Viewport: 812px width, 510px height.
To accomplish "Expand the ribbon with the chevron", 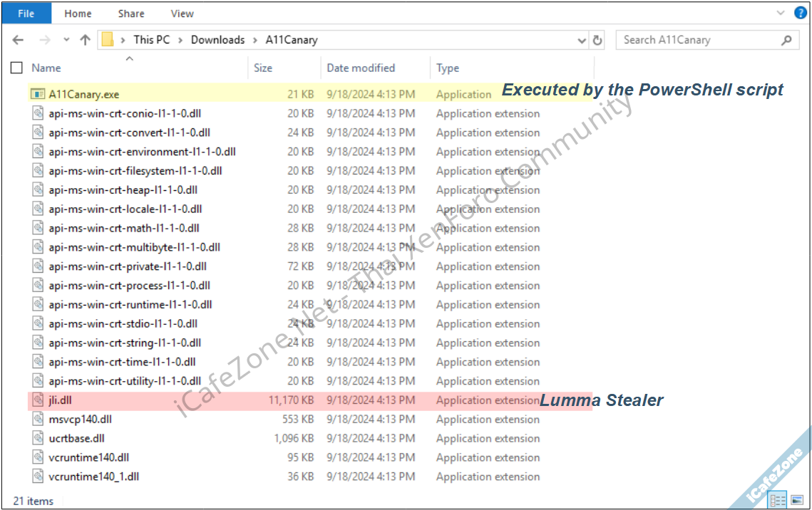I will point(781,13).
